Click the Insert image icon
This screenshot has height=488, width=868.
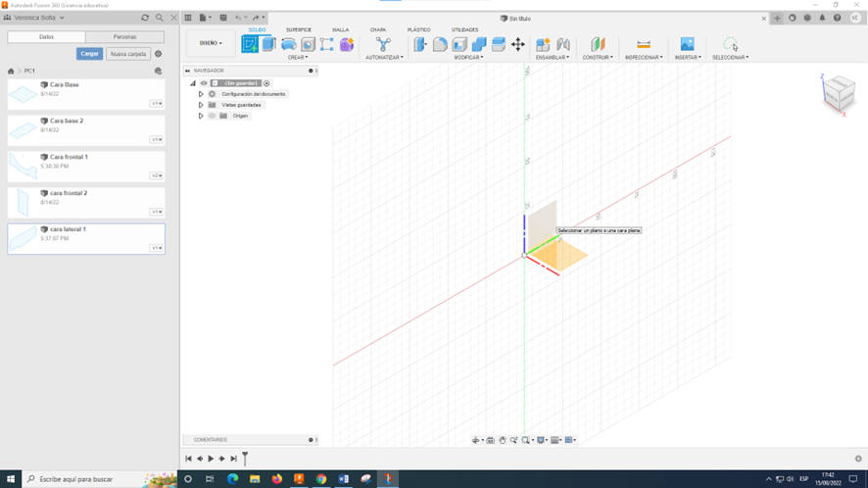(687, 44)
